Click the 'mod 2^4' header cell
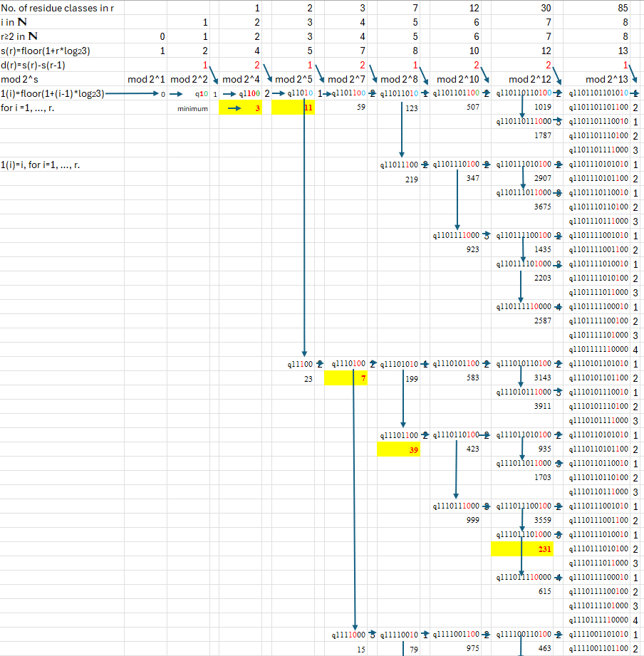644x656 pixels. (x=241, y=80)
